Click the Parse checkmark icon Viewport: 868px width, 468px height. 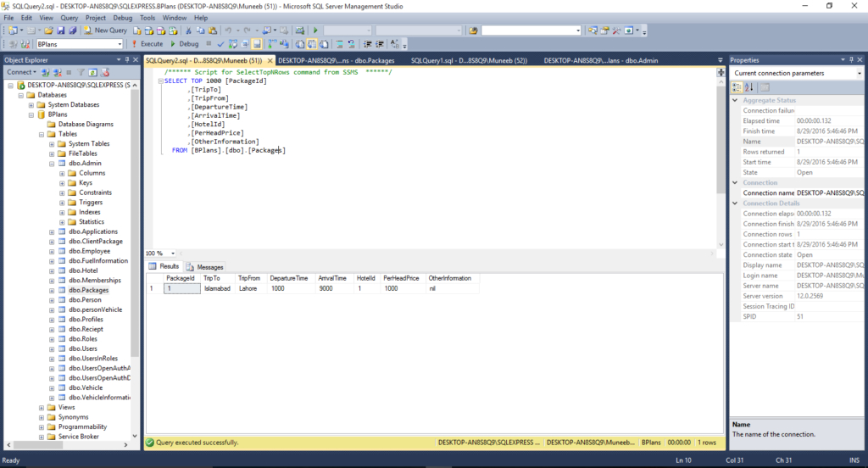pyautogui.click(x=220, y=44)
